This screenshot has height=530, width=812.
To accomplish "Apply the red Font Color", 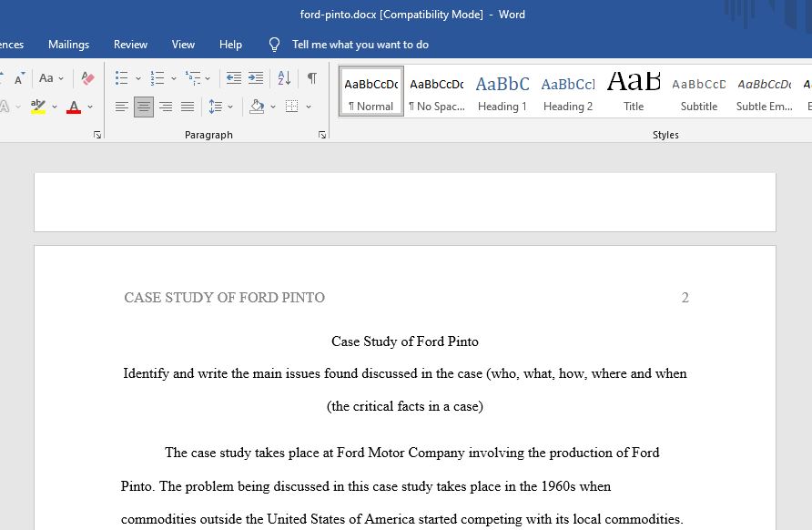I will [x=74, y=107].
